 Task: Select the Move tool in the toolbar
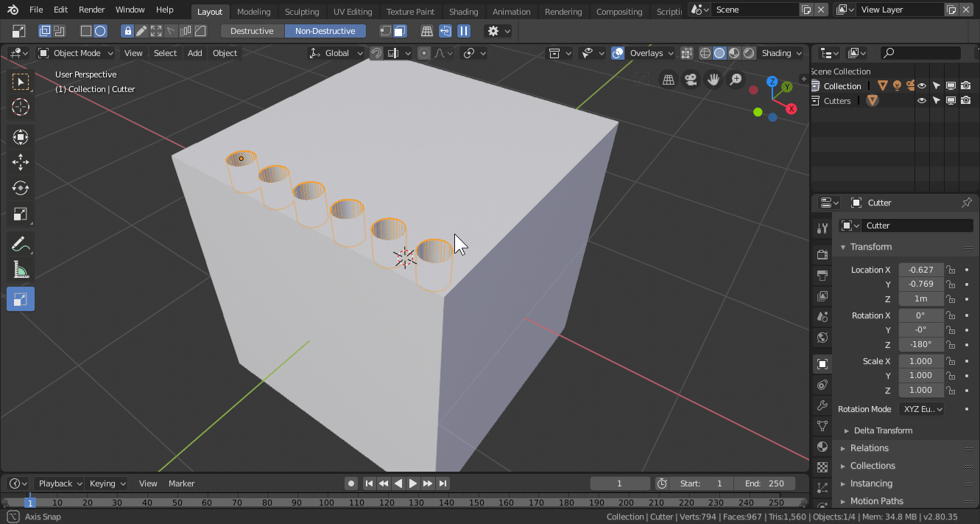[21, 163]
